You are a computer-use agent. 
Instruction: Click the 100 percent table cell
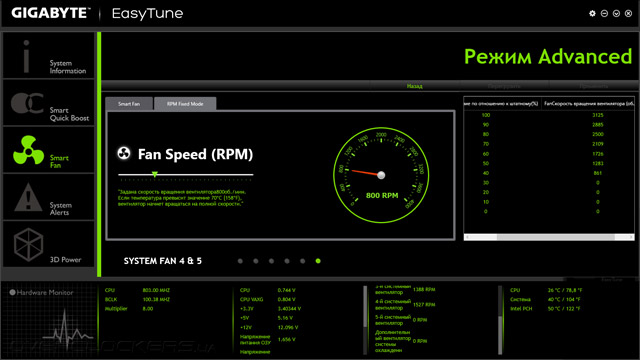click(486, 115)
